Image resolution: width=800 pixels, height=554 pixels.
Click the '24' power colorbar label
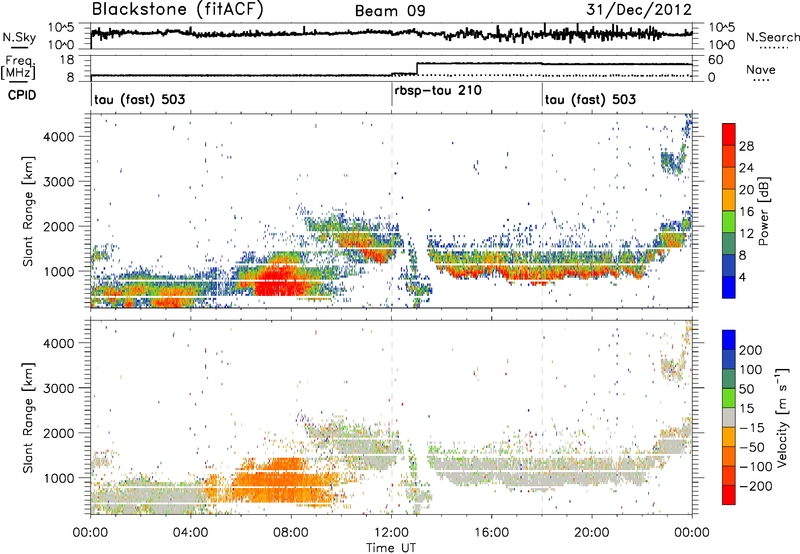[746, 168]
